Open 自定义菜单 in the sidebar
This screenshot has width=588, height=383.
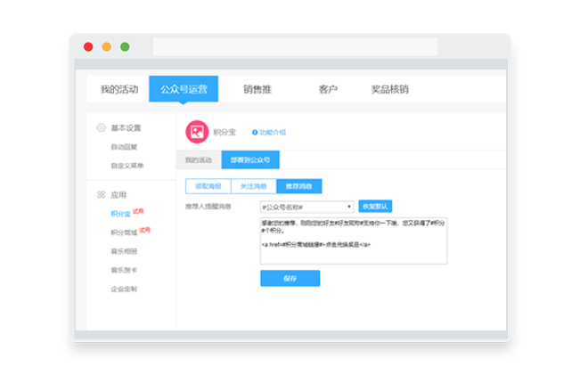pos(127,166)
